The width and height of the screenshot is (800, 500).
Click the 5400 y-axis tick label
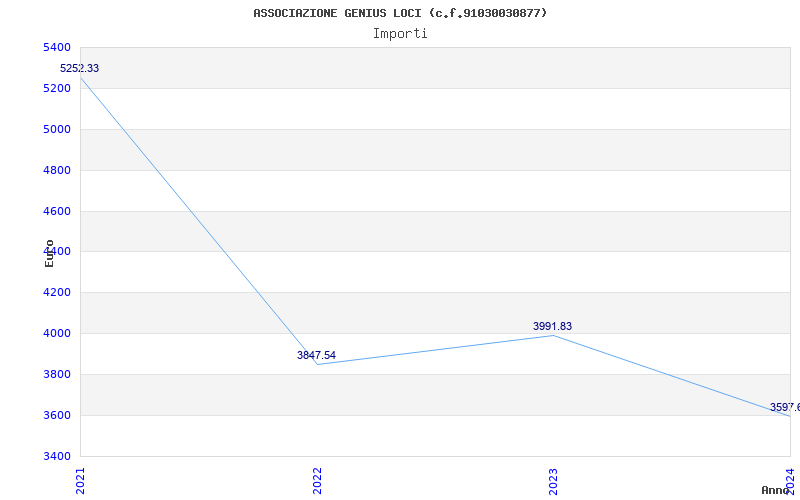click(x=57, y=47)
